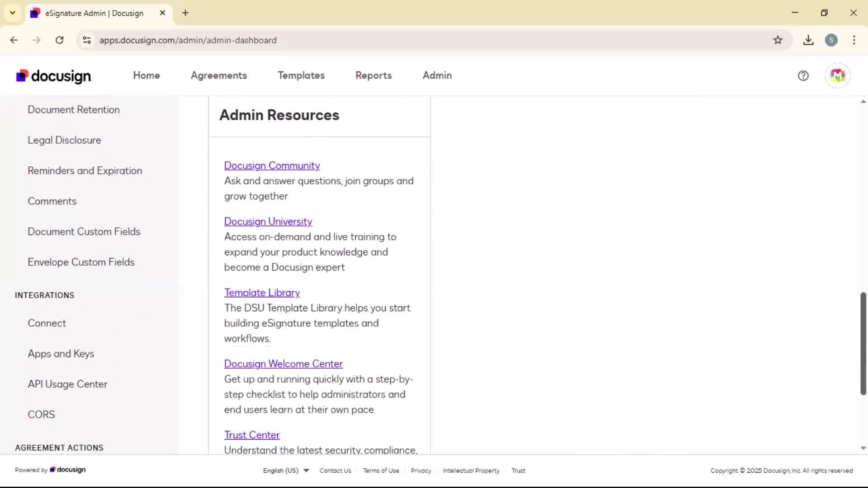Open Agreements in top navigation

point(219,75)
